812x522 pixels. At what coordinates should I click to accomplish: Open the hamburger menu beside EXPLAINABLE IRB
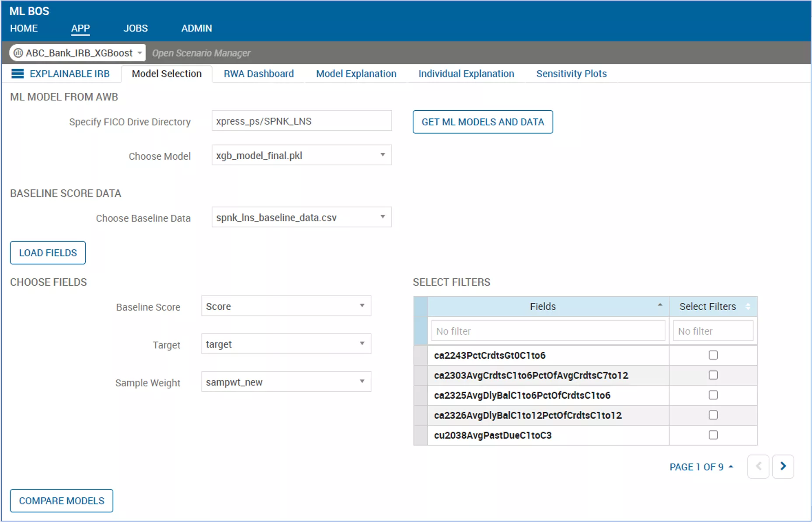tap(17, 74)
